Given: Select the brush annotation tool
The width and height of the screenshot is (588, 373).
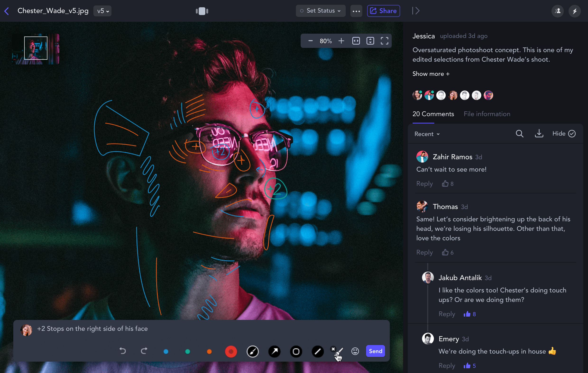Looking at the screenshot, I should (253, 351).
